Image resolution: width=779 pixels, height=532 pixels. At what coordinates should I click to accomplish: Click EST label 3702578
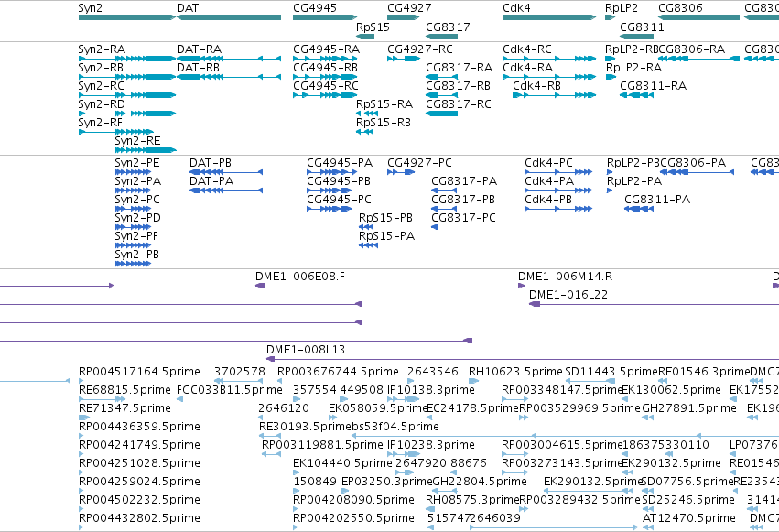(240, 372)
